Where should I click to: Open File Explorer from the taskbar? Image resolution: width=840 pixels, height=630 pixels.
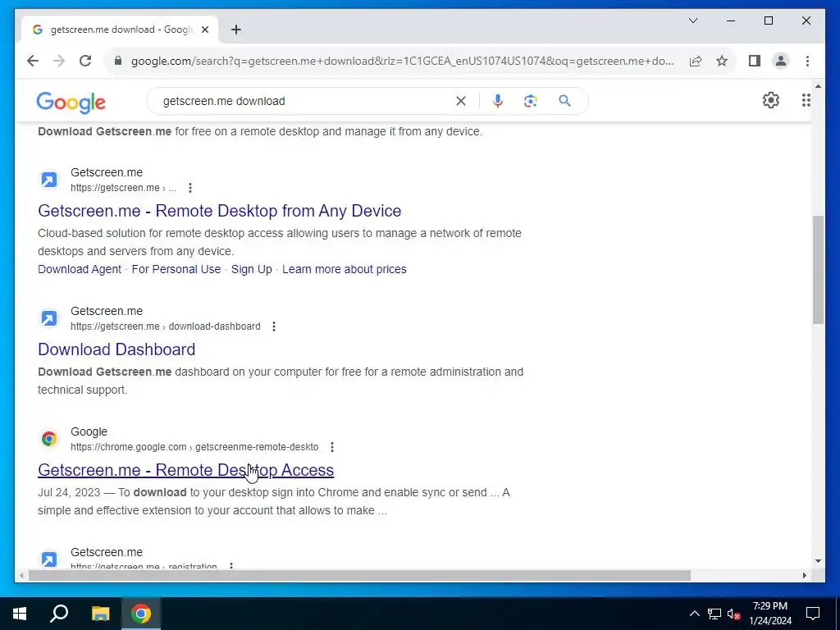coord(100,614)
